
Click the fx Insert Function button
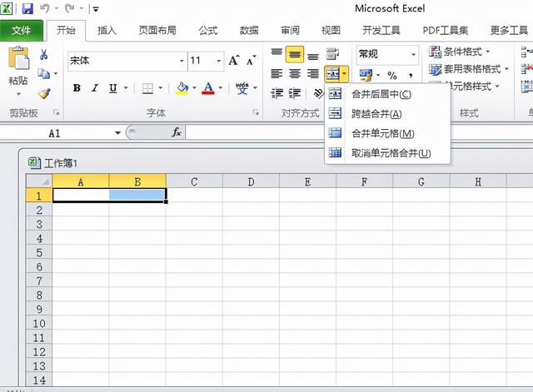(177, 132)
